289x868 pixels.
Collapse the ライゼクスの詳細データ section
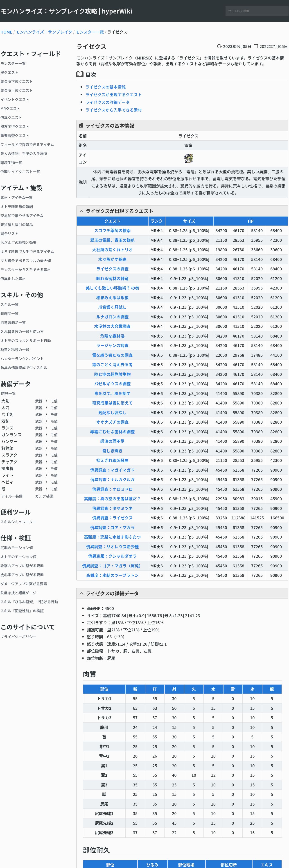coord(81,593)
